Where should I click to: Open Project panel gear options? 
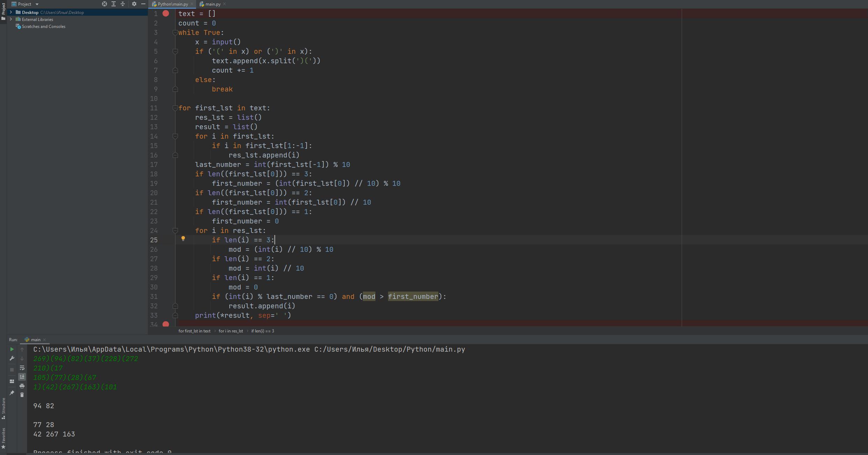pos(134,4)
